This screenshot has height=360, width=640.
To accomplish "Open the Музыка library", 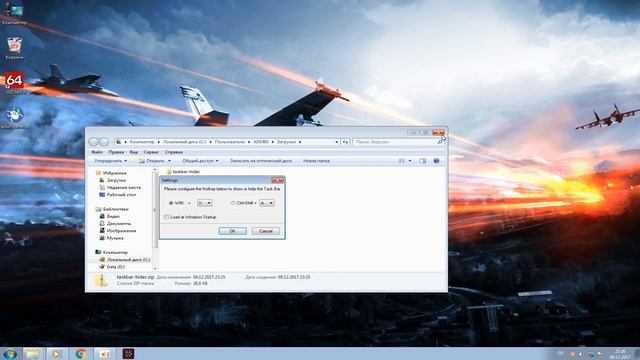I will pos(111,238).
